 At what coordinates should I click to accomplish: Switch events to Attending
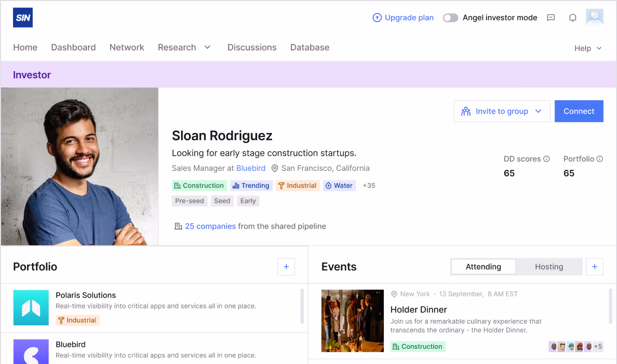coord(483,266)
